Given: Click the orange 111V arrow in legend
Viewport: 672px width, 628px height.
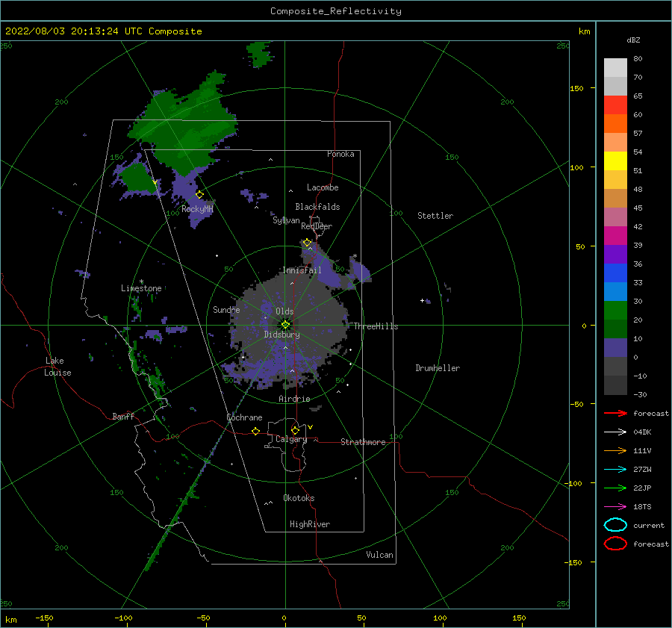Looking at the screenshot, I should coord(615,450).
